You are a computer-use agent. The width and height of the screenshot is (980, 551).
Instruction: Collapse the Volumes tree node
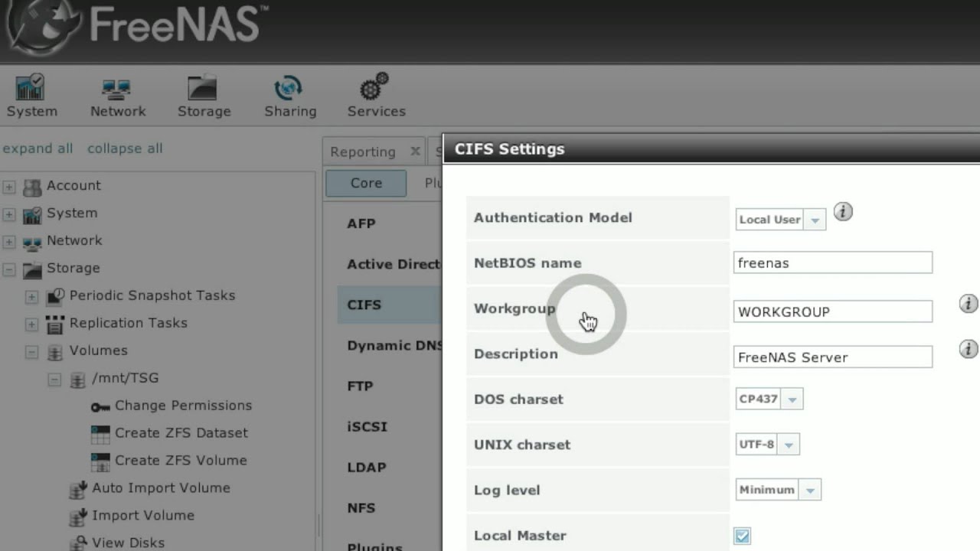[31, 352]
